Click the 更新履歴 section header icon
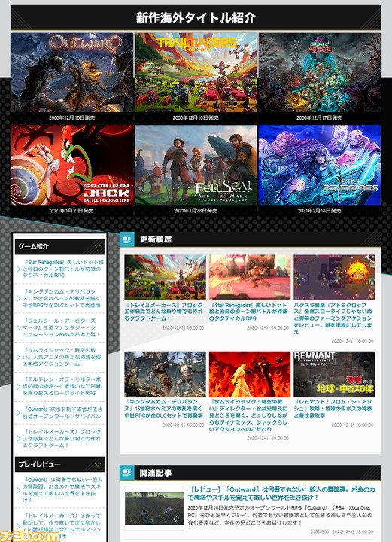392x542 pixels. click(x=126, y=239)
